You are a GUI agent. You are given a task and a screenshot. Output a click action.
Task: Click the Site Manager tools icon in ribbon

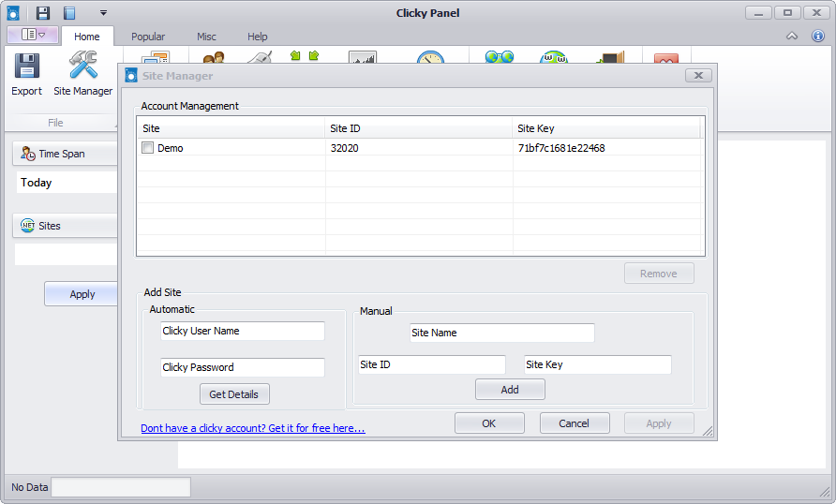coord(83,65)
